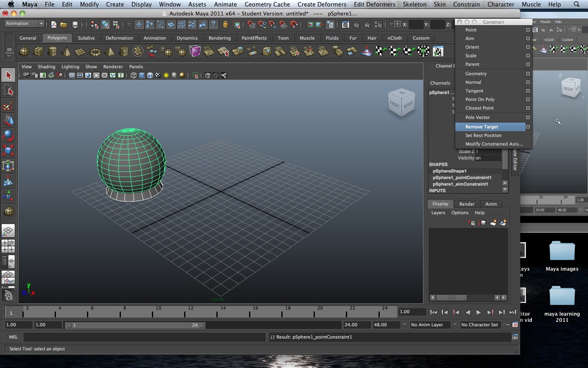Open the Skeleton menu in the menu bar
Image resolution: width=588 pixels, height=368 pixels.
coord(414,4)
